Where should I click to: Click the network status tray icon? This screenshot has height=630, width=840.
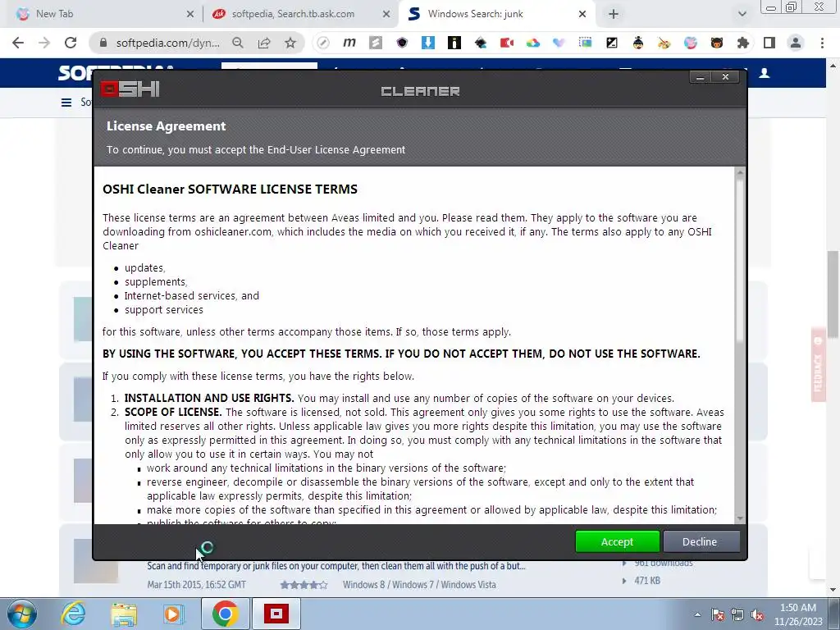click(x=737, y=614)
